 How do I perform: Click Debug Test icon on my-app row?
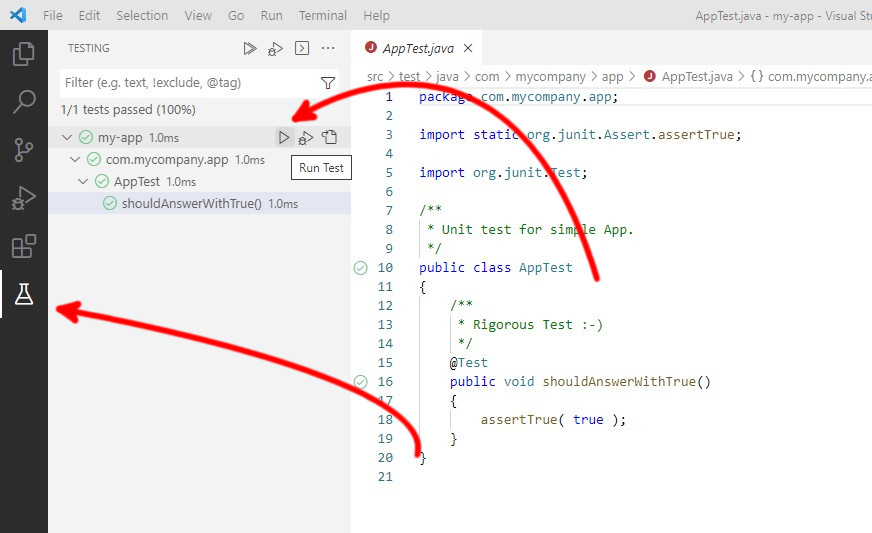point(307,138)
